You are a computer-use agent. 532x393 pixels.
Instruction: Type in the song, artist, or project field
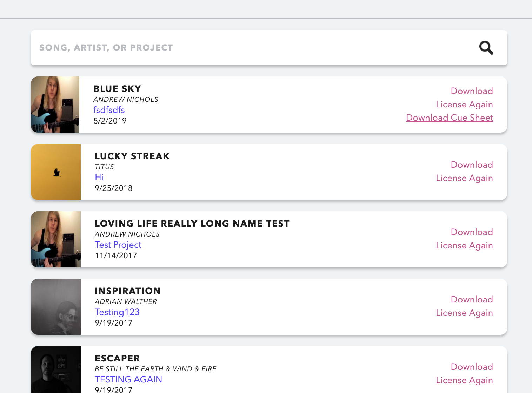coord(246,48)
